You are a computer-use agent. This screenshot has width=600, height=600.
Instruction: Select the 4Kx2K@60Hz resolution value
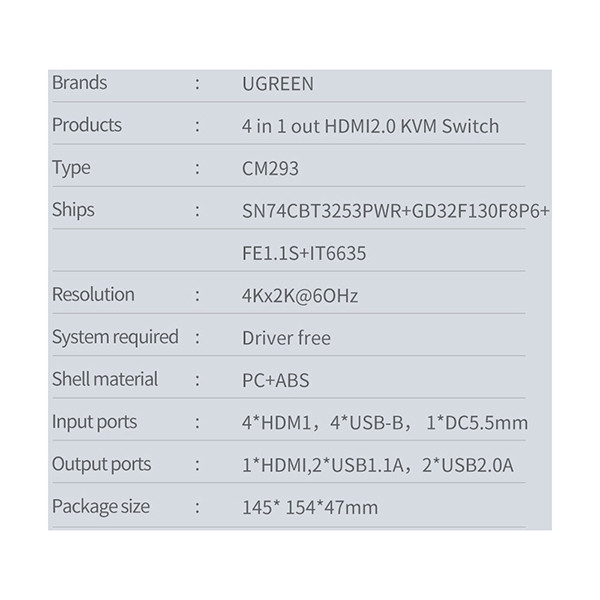[300, 296]
